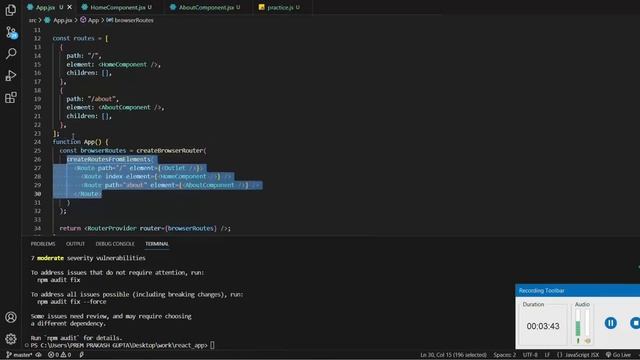Start server with Go Live
The image size is (640, 360).
point(618,355)
